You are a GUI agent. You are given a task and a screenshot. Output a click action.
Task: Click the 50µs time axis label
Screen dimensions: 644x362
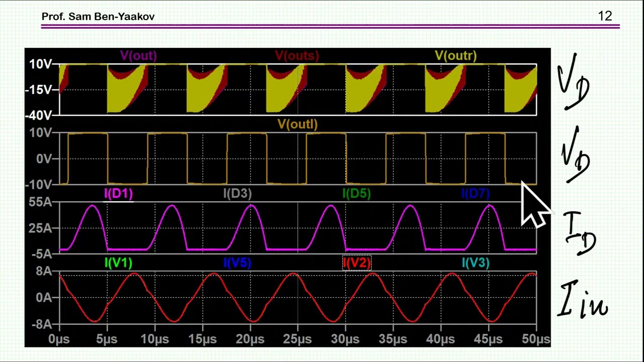tap(536, 339)
